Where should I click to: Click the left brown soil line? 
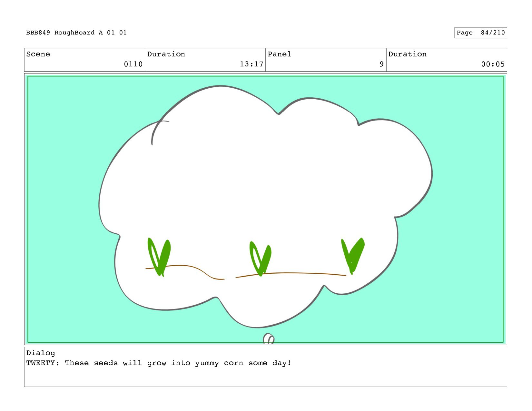185,272
